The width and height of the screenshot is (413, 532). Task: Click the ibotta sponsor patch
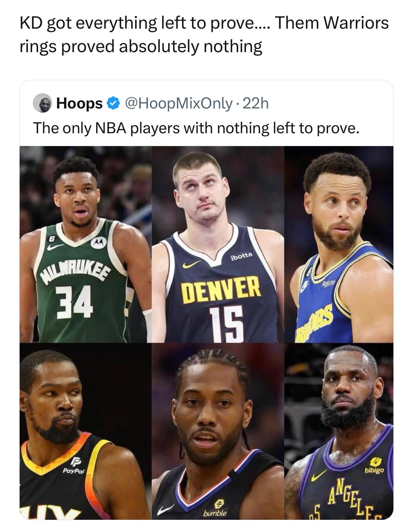tap(241, 256)
